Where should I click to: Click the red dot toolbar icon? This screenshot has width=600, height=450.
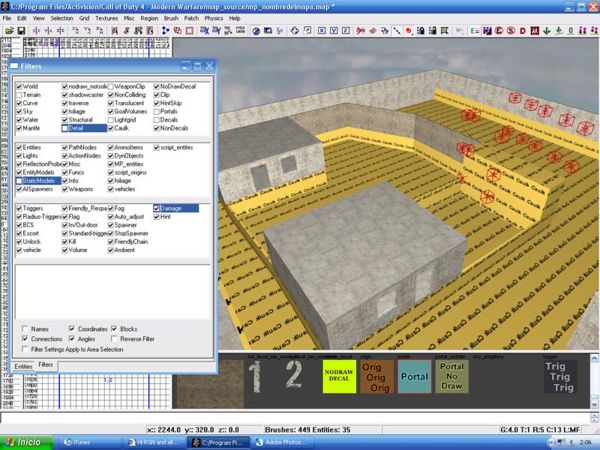pos(409,31)
